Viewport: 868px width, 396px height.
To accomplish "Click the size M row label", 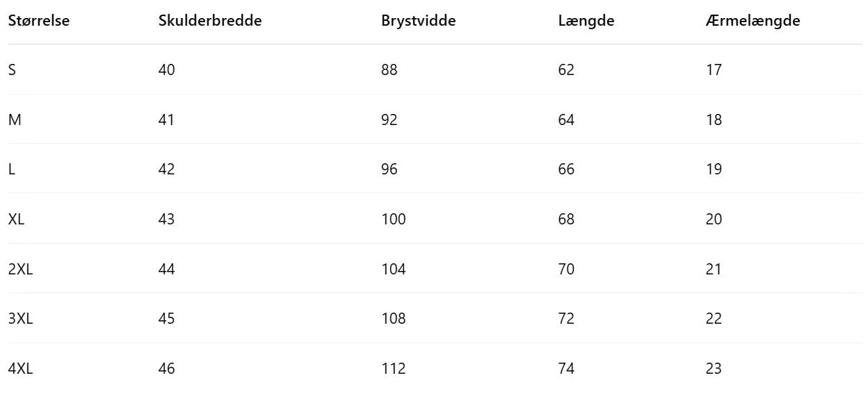I will click(15, 119).
